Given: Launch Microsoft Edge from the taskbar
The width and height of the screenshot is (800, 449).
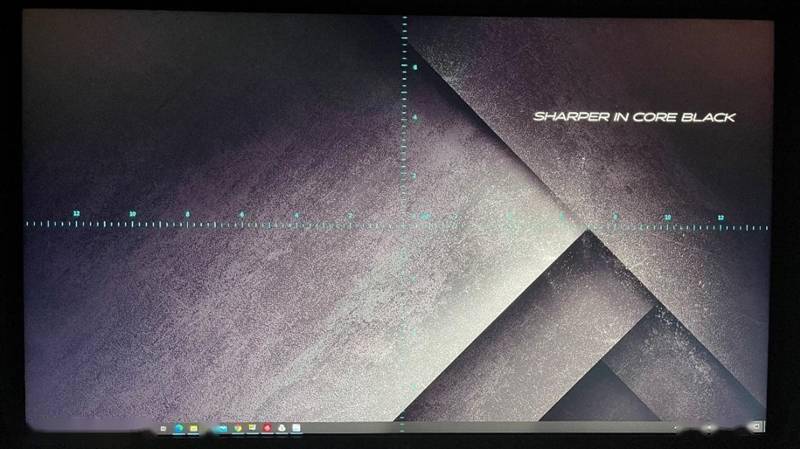Looking at the screenshot, I should pyautogui.click(x=179, y=428).
